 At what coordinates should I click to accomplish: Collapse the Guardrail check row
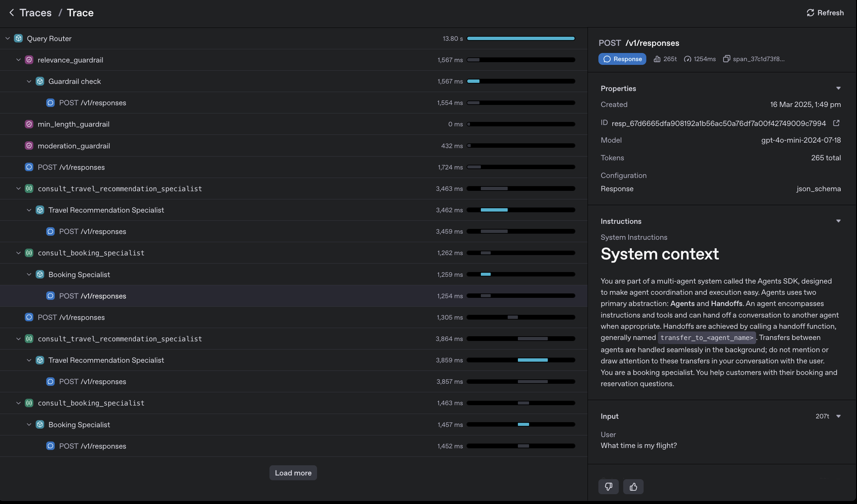[29, 81]
